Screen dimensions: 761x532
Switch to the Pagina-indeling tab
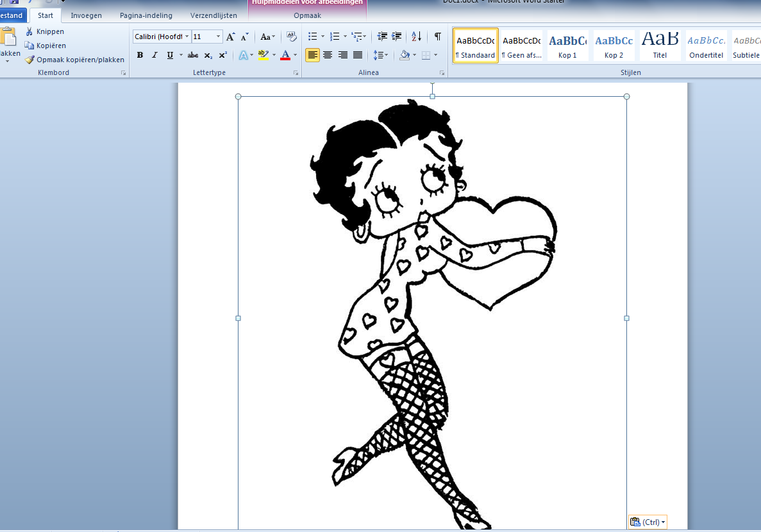[146, 15]
